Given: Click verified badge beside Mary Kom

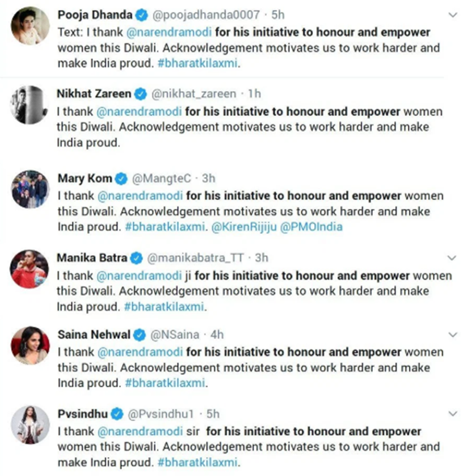Looking at the screenshot, I should coord(121,179).
